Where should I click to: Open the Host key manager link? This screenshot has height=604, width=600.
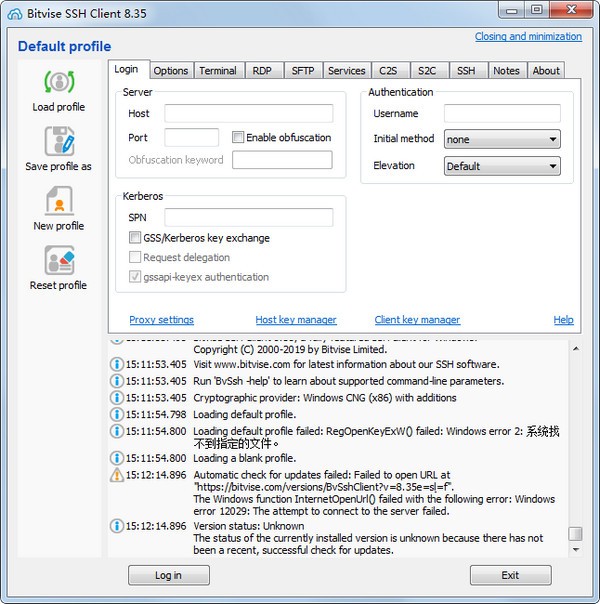[x=296, y=320]
